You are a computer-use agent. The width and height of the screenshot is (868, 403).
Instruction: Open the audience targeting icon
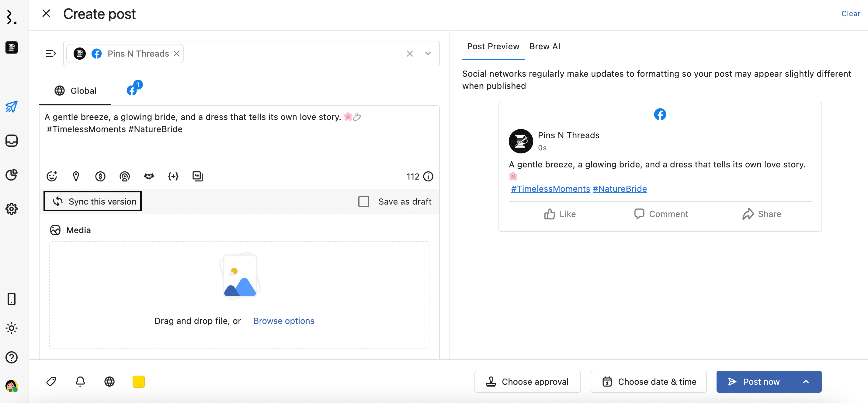click(124, 176)
